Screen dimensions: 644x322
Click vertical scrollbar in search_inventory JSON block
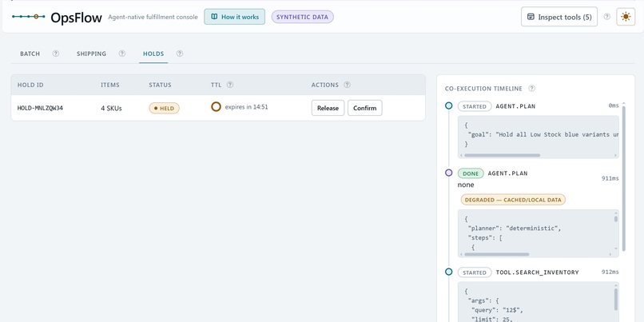point(616,300)
